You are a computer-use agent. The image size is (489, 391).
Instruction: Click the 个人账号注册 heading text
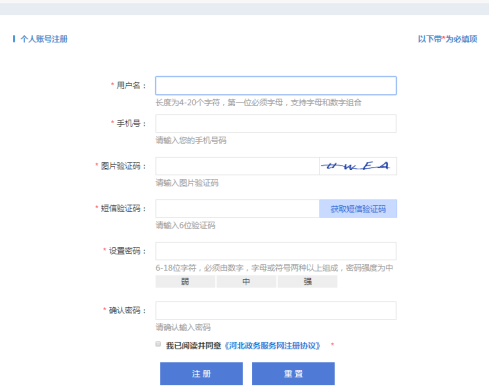[44, 39]
